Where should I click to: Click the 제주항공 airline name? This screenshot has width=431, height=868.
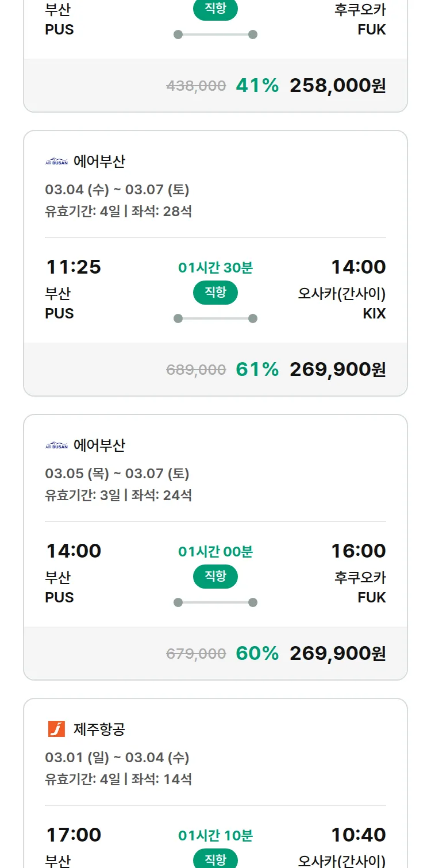pos(99,729)
